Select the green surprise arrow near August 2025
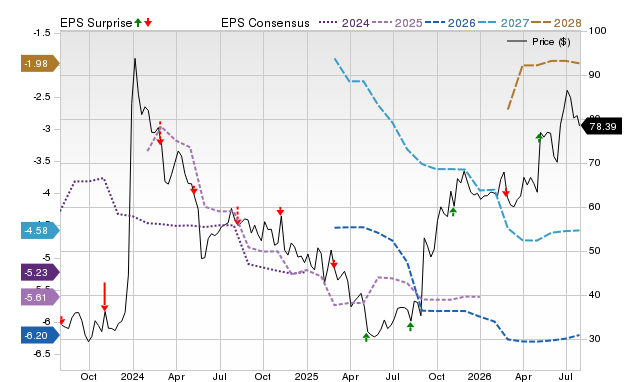The height and width of the screenshot is (382, 640). [x=410, y=326]
